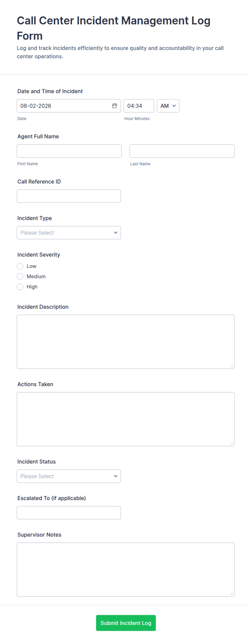Open the Incident Type Please Select dropdown
Viewport: 249px width, 644px height.
(x=69, y=233)
